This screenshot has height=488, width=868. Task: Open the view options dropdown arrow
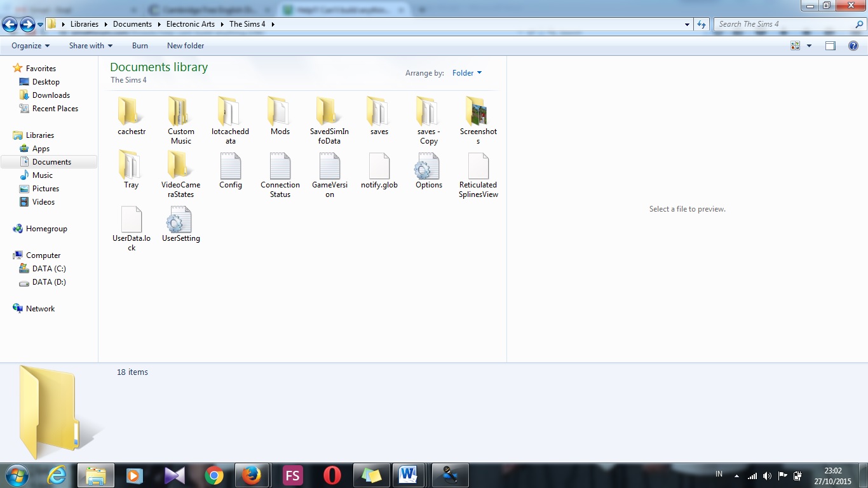pos(809,46)
